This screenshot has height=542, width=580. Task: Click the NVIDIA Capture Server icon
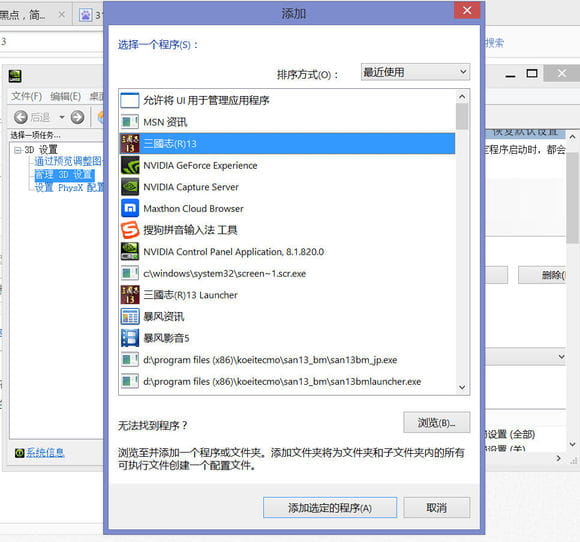[x=130, y=187]
